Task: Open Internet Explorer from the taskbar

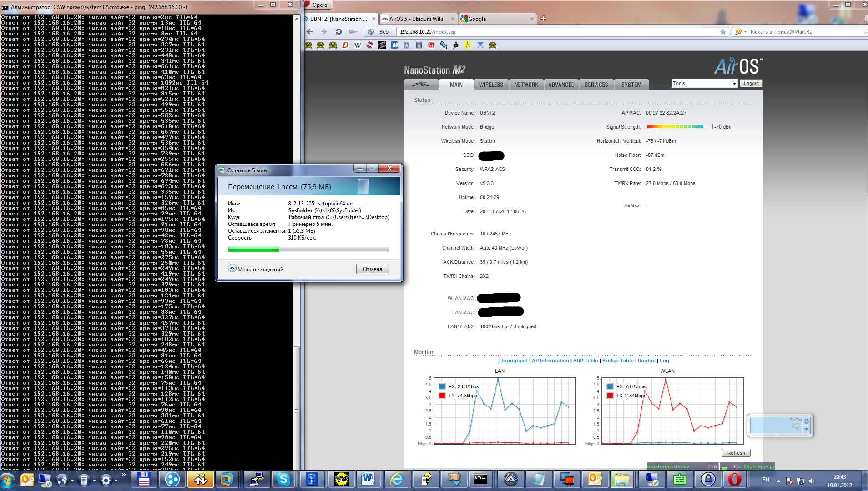Action: coord(396,479)
